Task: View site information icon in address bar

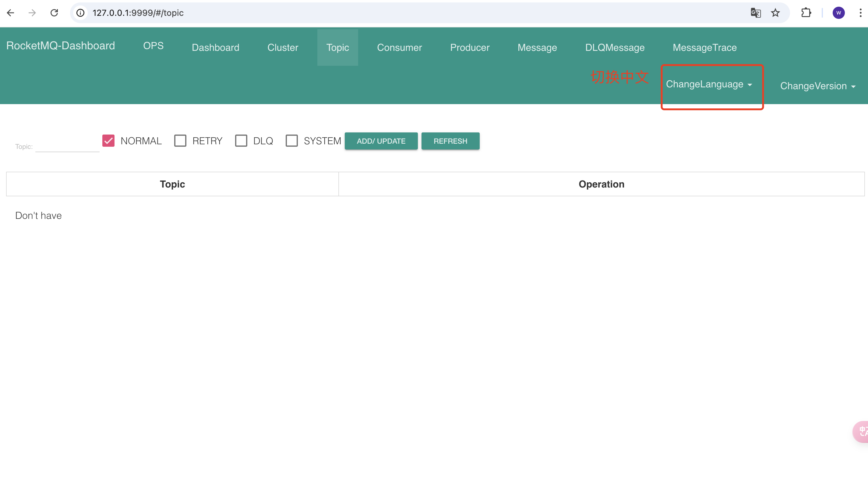Action: (x=80, y=13)
